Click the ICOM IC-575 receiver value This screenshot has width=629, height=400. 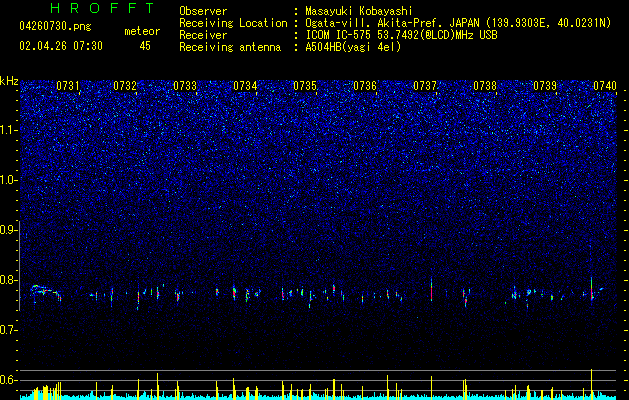coord(401,35)
